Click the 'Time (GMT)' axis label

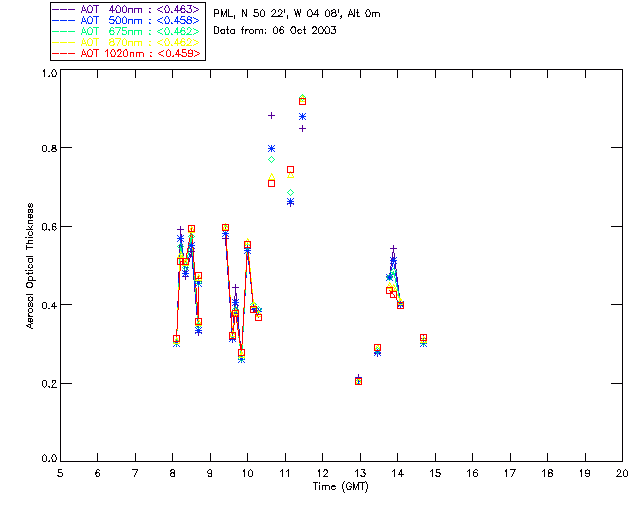[340, 487]
